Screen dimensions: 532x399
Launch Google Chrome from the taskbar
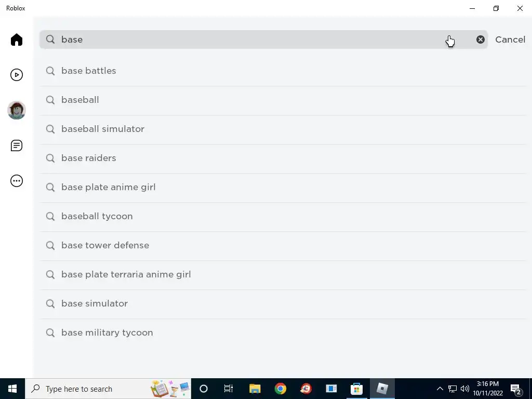[280, 389]
